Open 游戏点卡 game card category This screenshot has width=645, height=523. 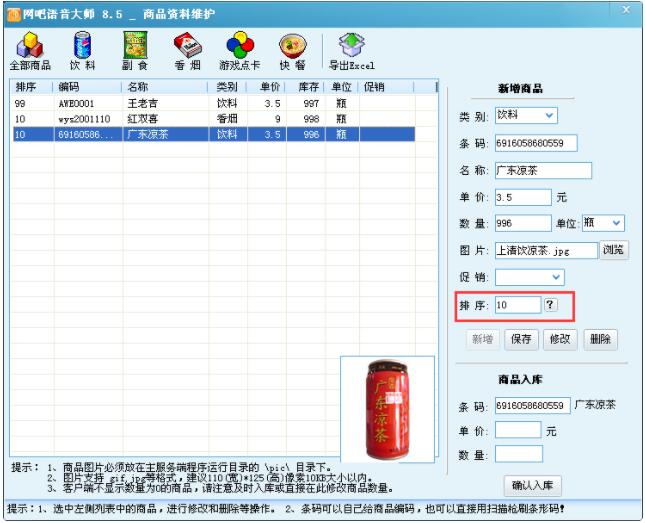(240, 51)
